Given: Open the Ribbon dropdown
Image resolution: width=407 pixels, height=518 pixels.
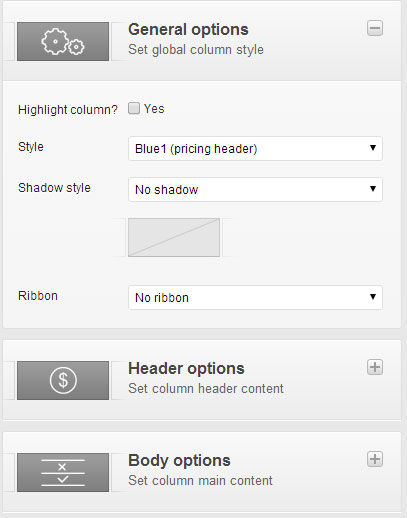Looking at the screenshot, I should click(255, 297).
